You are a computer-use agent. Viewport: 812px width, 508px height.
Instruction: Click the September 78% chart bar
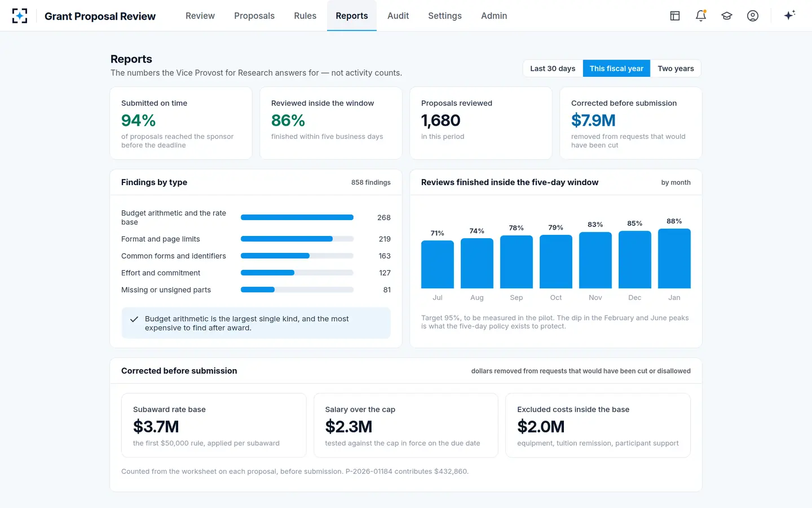coord(517,262)
